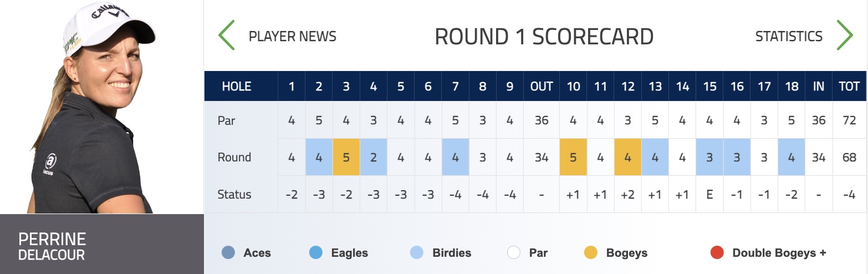The height and width of the screenshot is (274, 868).
Task: Click the Par white legend circle
Action: (x=514, y=253)
